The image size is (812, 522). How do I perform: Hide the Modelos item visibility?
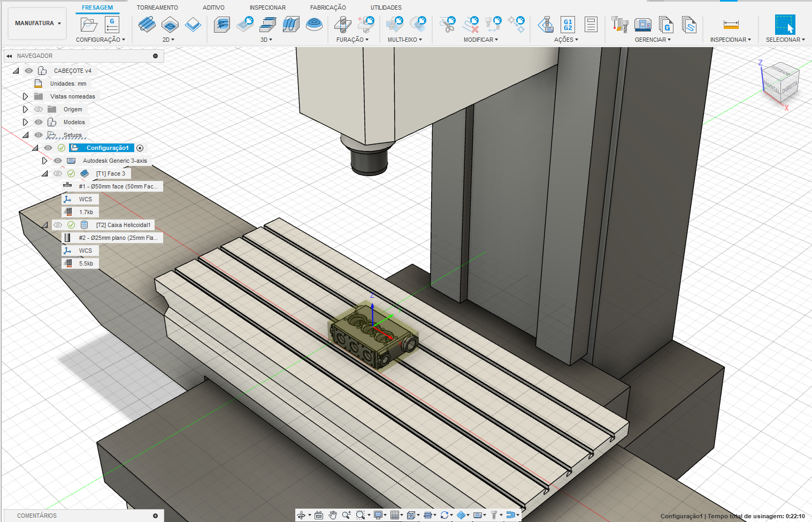tap(39, 122)
